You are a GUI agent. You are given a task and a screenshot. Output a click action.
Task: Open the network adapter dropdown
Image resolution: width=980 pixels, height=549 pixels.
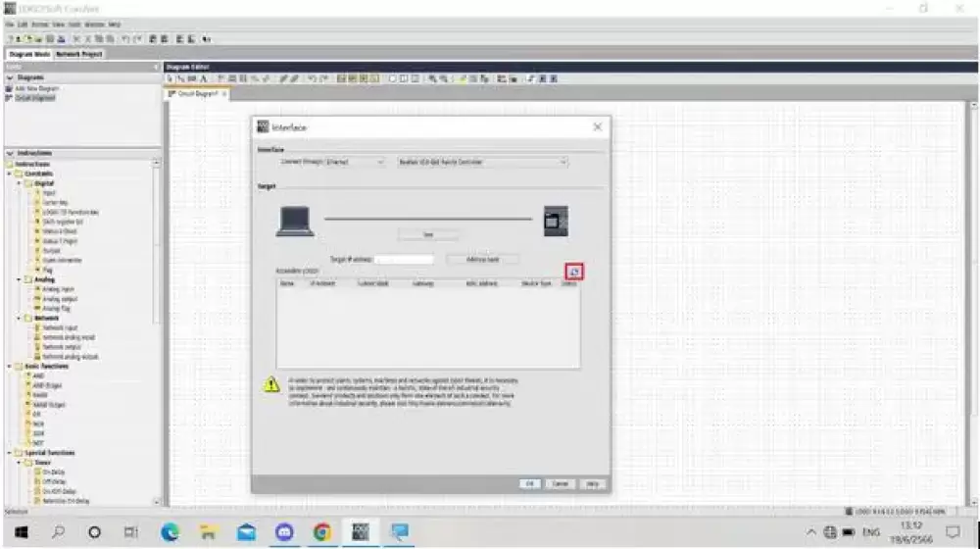482,162
